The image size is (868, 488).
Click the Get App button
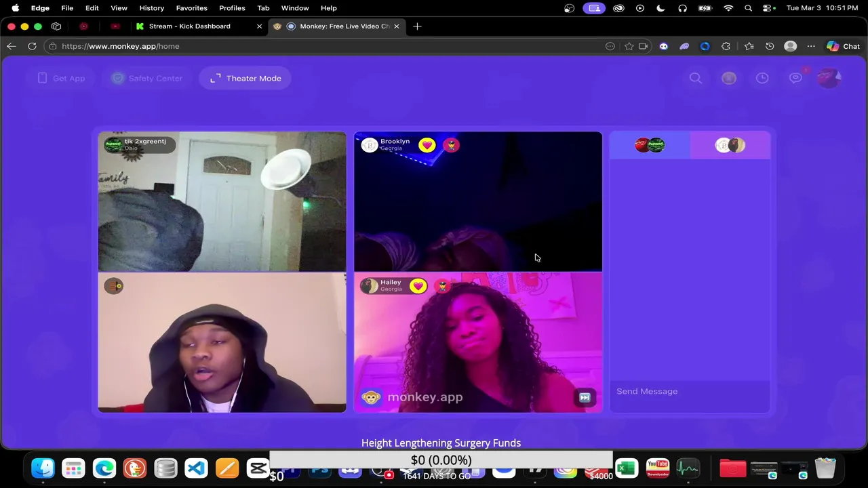coord(61,78)
